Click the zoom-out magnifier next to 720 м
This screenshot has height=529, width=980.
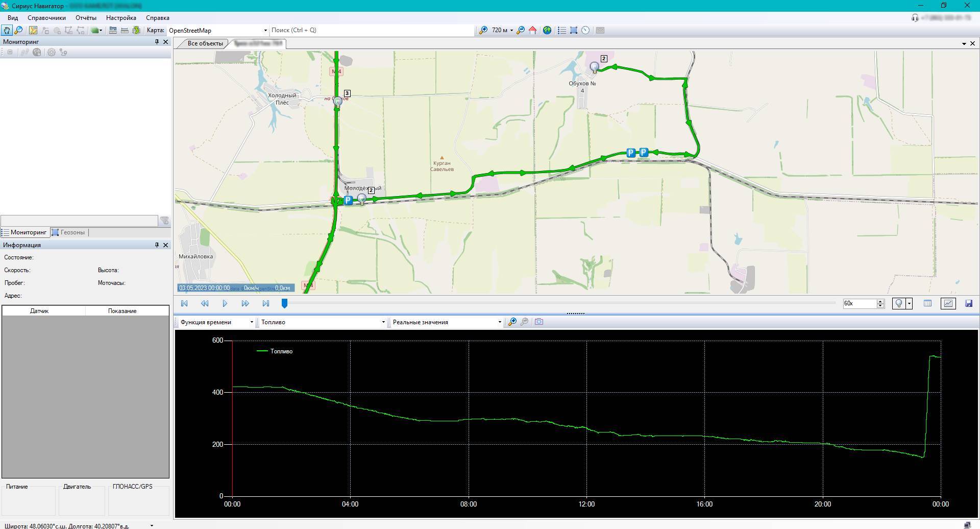(520, 30)
